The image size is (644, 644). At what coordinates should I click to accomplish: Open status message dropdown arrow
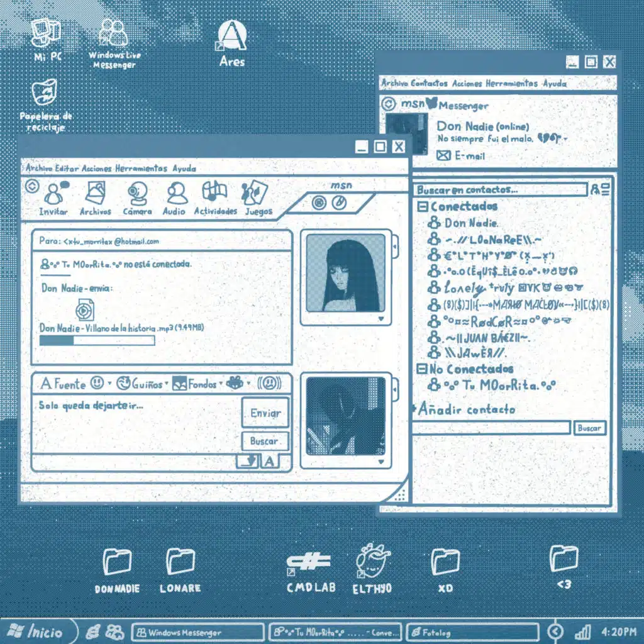565,139
